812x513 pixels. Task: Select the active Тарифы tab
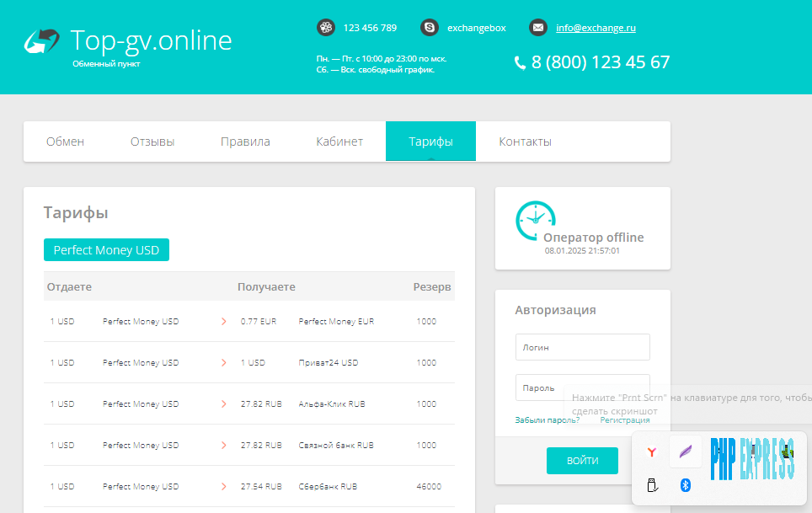431,142
